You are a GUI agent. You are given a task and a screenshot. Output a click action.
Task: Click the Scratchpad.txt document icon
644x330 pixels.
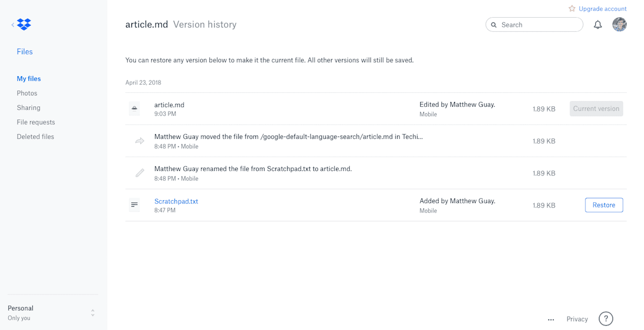pos(134,205)
